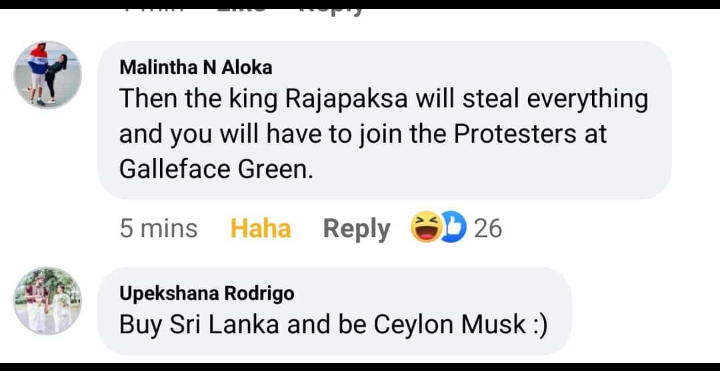Click the laughing Haha emoji reaction icon

(x=426, y=227)
